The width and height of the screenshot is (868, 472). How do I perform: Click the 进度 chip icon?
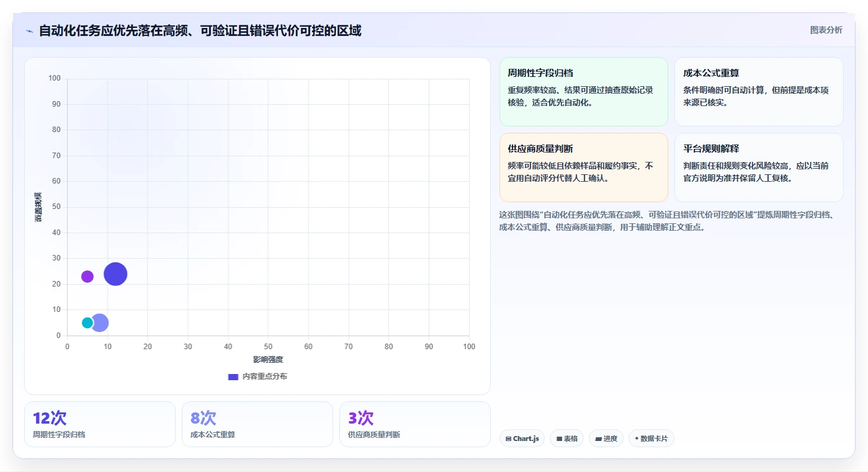598,439
